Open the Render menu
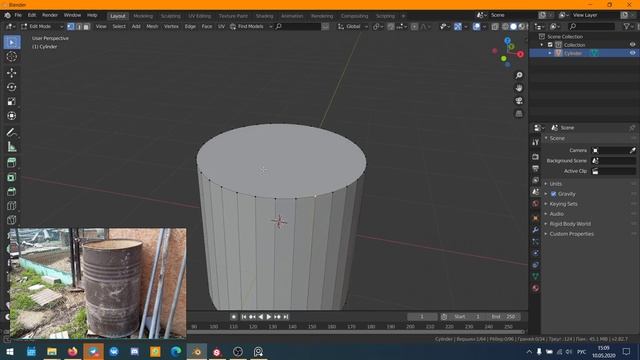This screenshot has width=640, height=360. coord(50,15)
